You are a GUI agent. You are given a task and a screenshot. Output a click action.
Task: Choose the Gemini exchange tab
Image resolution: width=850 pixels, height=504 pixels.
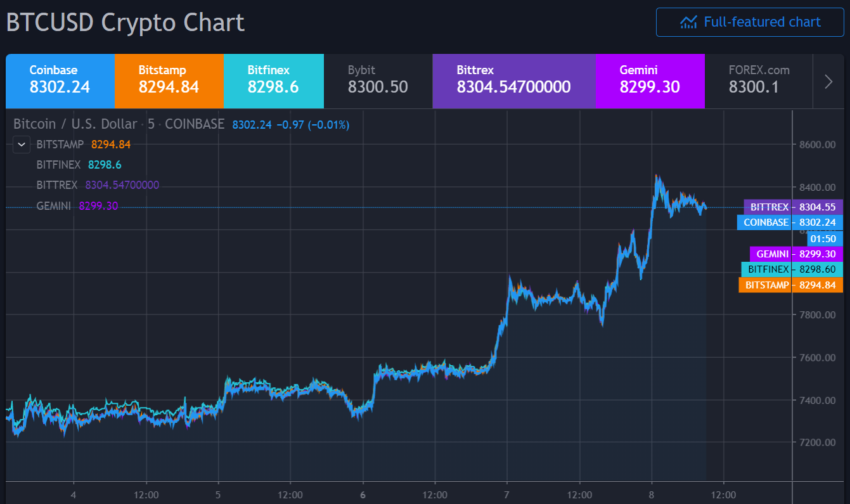click(x=650, y=81)
